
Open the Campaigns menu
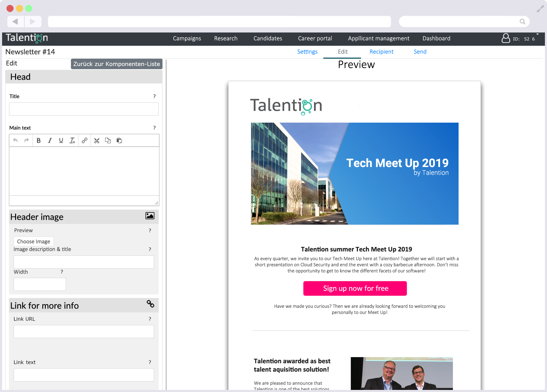pos(187,38)
